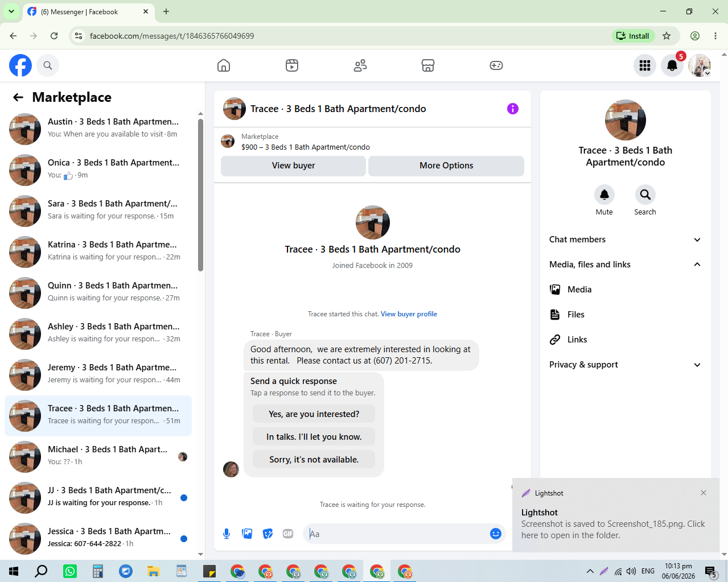Open the Friends icon in top navigation
The image size is (728, 582).
tap(360, 65)
